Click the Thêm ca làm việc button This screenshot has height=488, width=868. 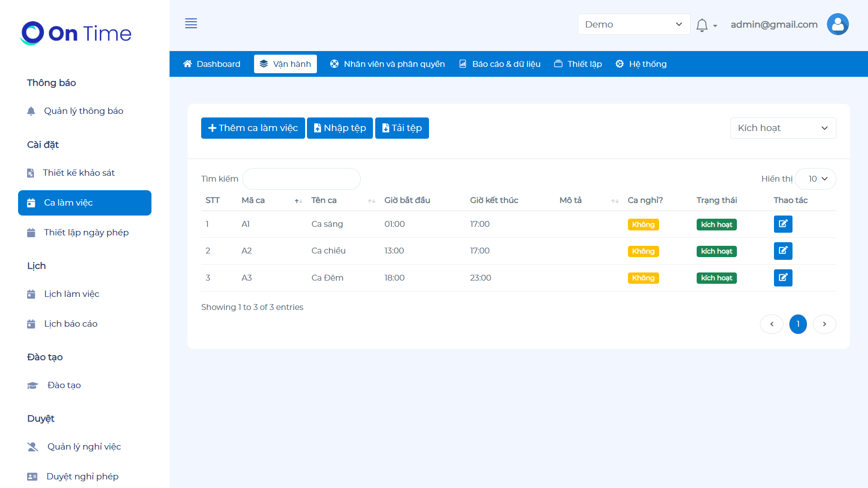point(253,128)
